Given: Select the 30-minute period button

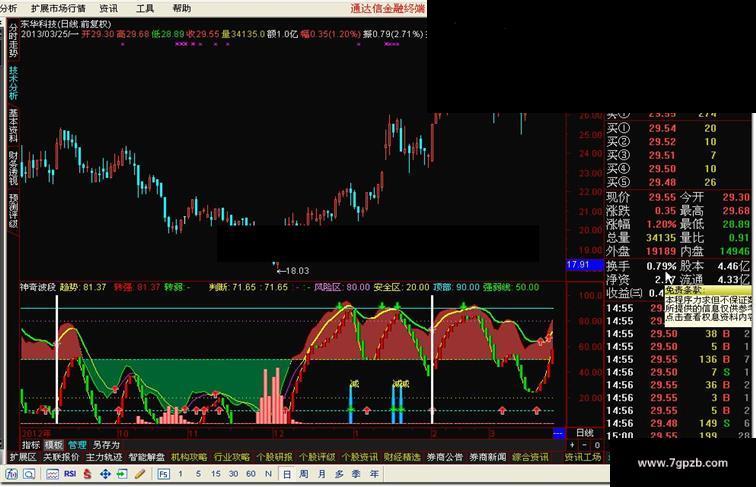Looking at the screenshot, I should click(233, 474).
